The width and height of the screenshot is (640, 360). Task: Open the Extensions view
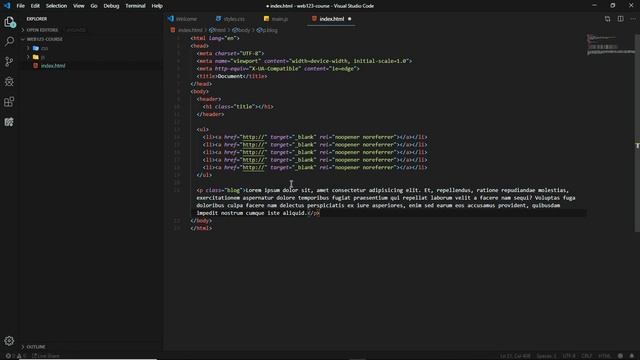[x=9, y=102]
